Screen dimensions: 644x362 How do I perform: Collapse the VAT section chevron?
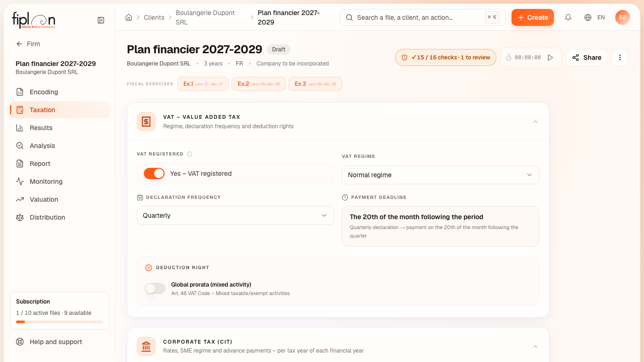coord(536,122)
